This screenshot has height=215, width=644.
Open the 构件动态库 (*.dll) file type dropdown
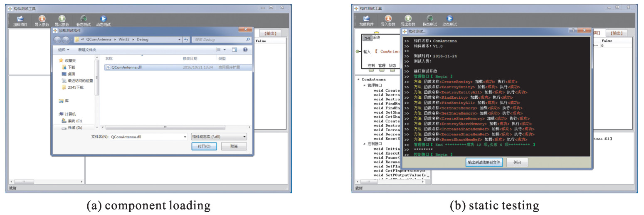click(x=219, y=137)
